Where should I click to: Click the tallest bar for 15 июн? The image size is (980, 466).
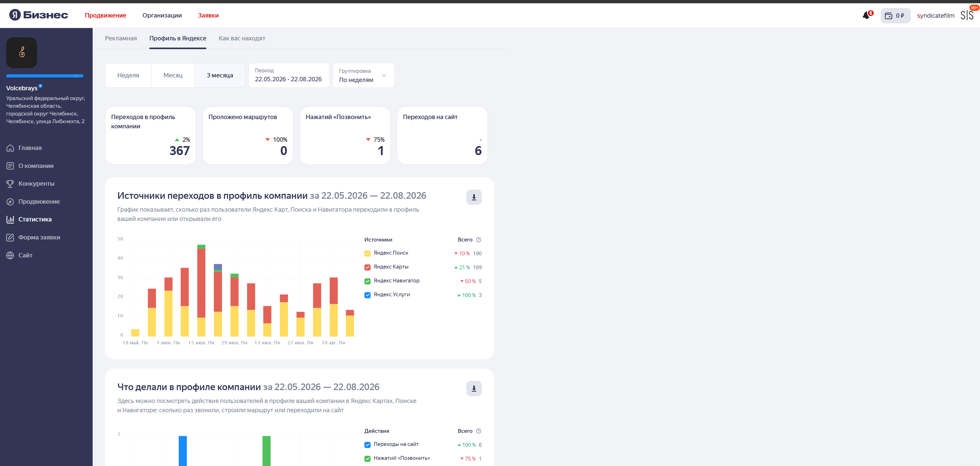[x=201, y=290]
